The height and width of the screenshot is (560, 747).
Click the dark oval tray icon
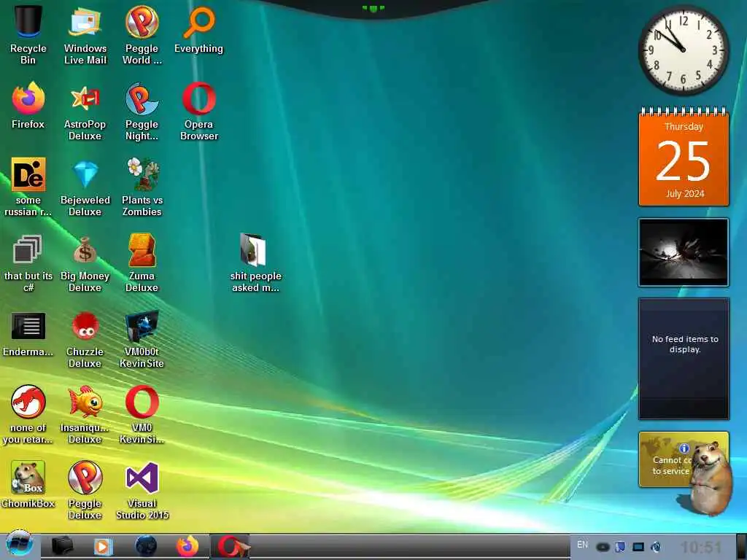pos(603,547)
